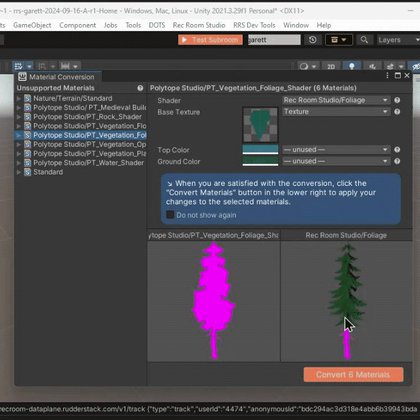Open the Material Conversion window options kebab
The image size is (420, 420).
click(x=387, y=76)
